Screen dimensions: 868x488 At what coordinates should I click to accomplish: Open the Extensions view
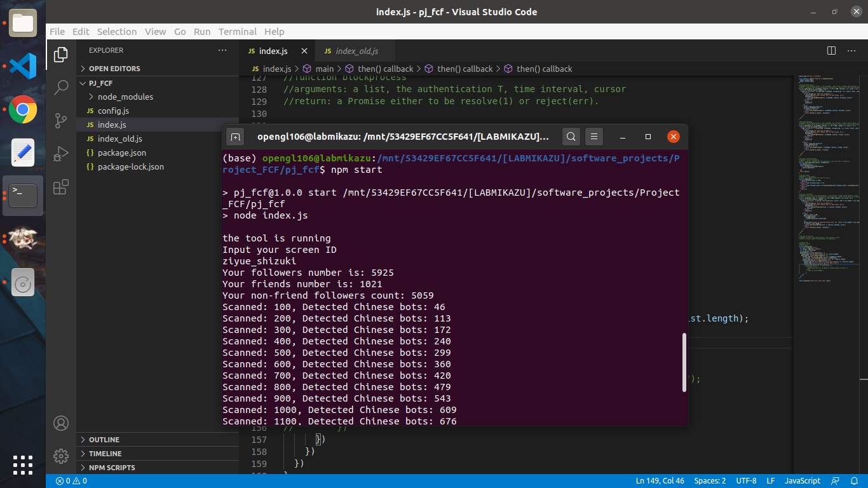[x=61, y=187]
